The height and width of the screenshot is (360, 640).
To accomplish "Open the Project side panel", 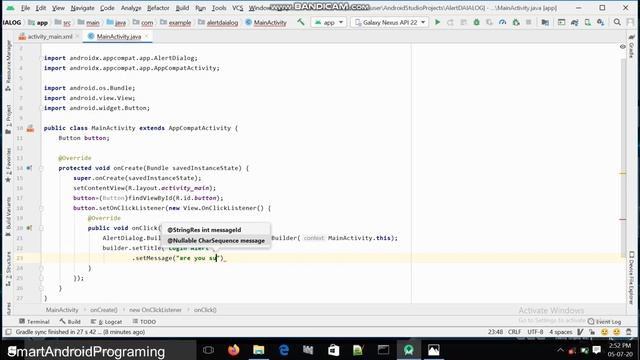I will tap(8, 119).
